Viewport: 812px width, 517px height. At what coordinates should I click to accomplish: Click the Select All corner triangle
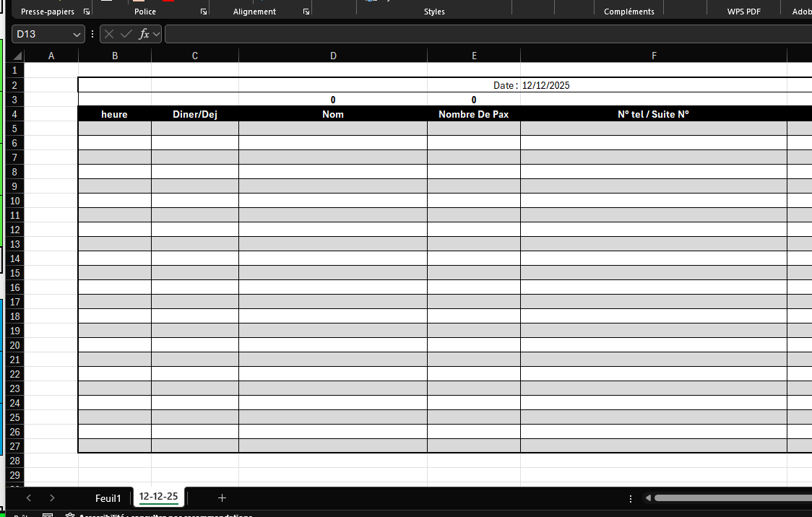18,56
